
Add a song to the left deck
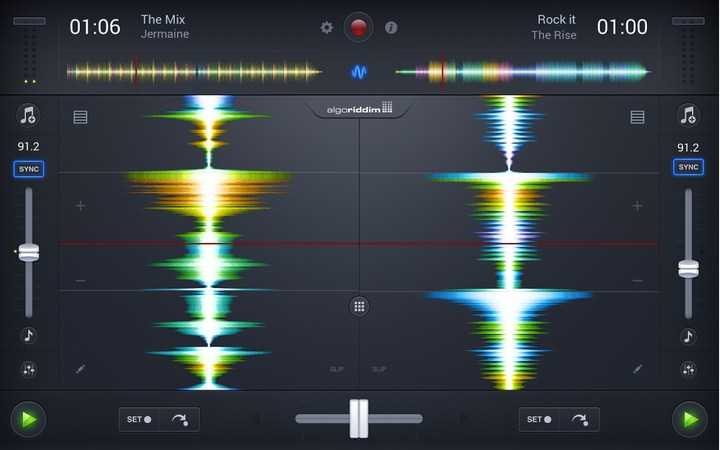(28, 115)
